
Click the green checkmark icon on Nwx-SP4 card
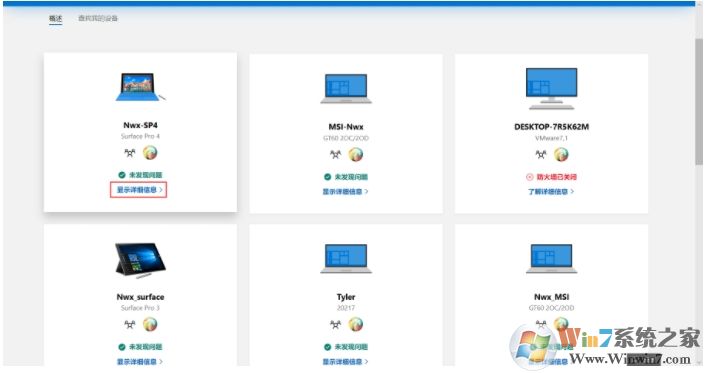(x=122, y=175)
